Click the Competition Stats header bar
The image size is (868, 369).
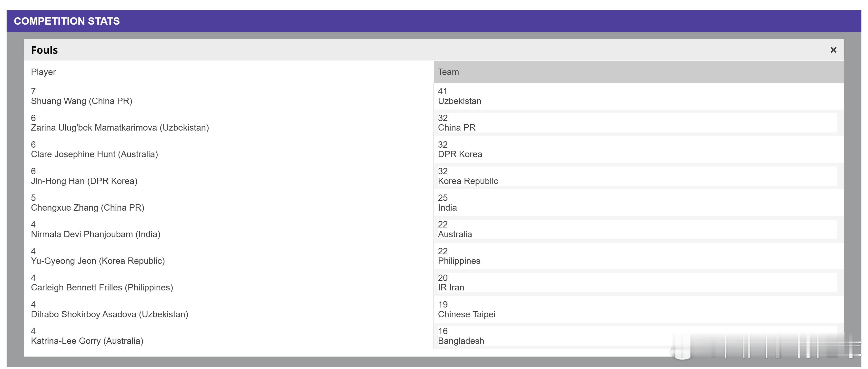point(67,21)
